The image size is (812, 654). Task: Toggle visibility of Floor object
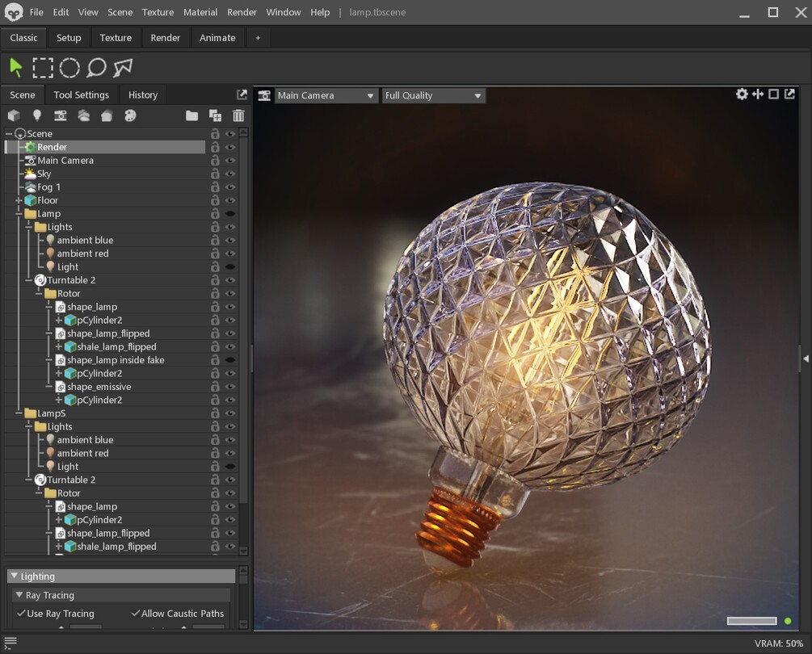230,200
